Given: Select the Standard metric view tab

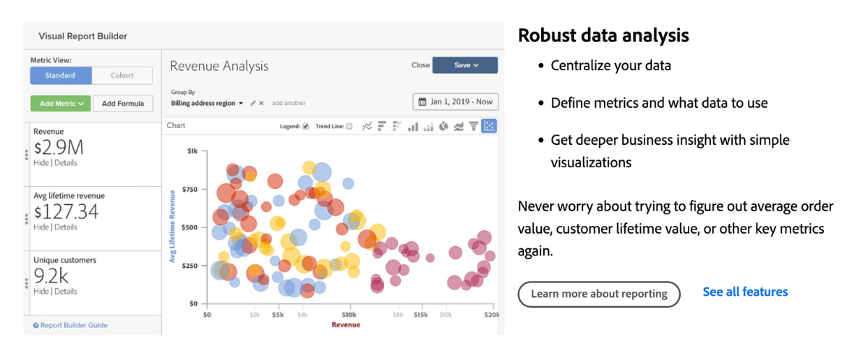Looking at the screenshot, I should tap(60, 75).
